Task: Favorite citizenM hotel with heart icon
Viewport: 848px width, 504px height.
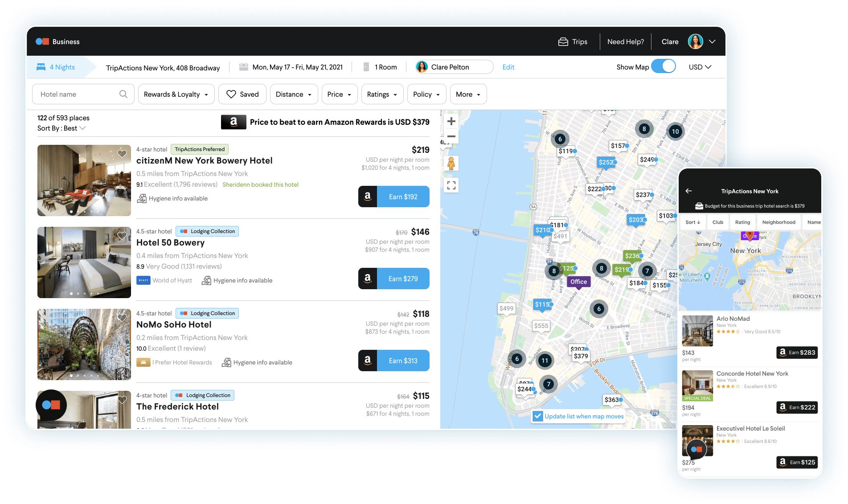Action: click(122, 154)
